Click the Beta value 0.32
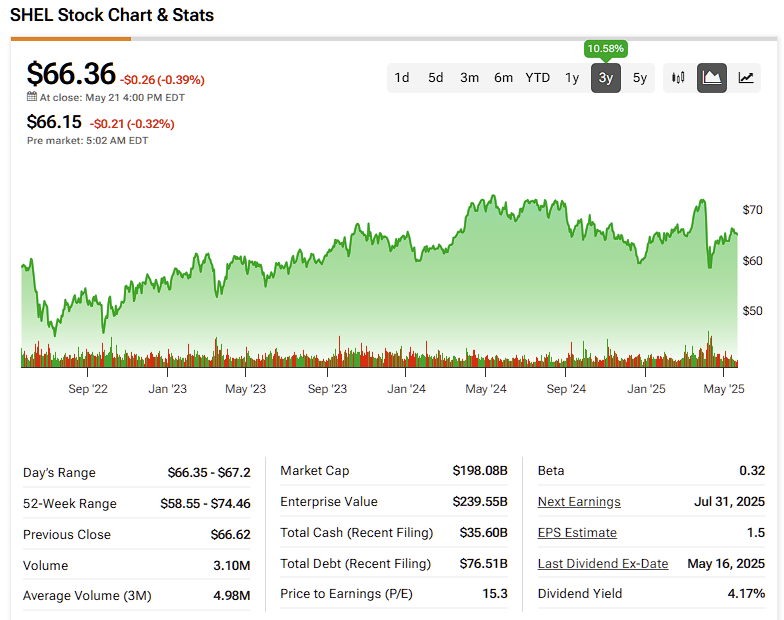 (752, 470)
